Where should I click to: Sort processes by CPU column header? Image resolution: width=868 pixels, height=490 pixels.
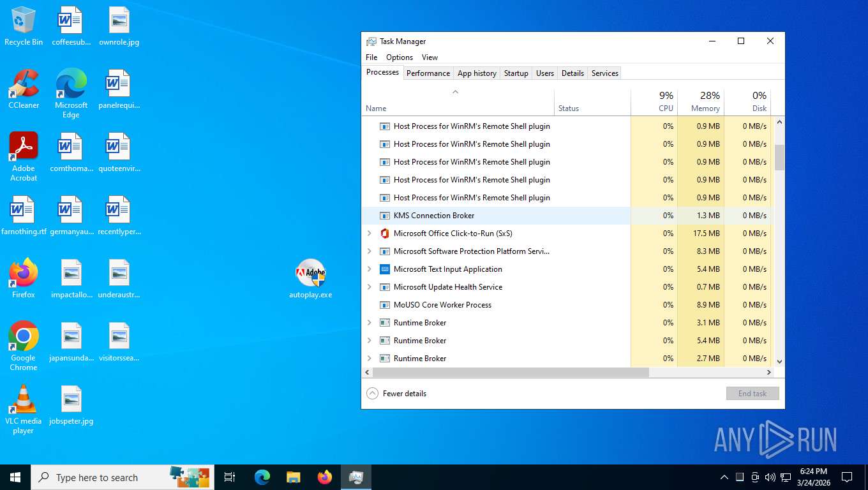click(x=654, y=102)
